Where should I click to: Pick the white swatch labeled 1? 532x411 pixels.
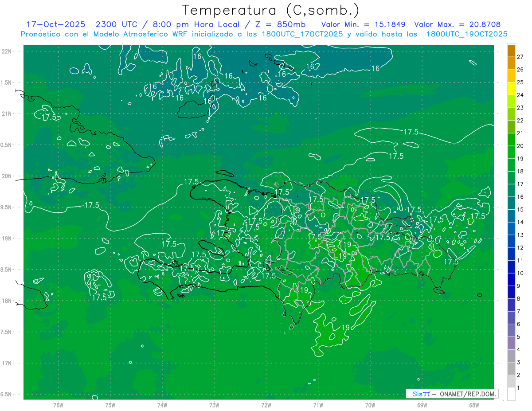pyautogui.click(x=511, y=394)
